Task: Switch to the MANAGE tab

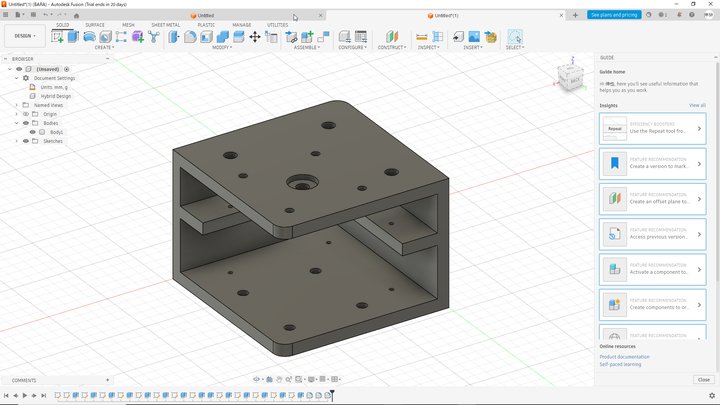Action: click(x=242, y=25)
